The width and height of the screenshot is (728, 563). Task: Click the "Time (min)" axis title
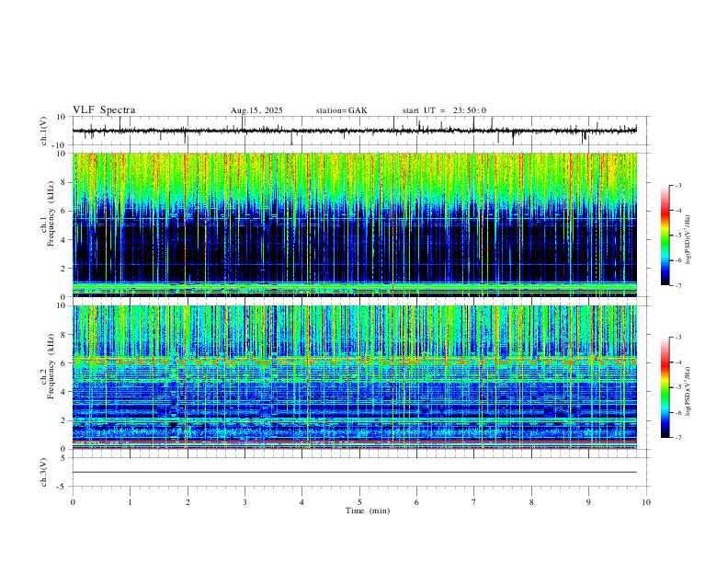tap(368, 511)
